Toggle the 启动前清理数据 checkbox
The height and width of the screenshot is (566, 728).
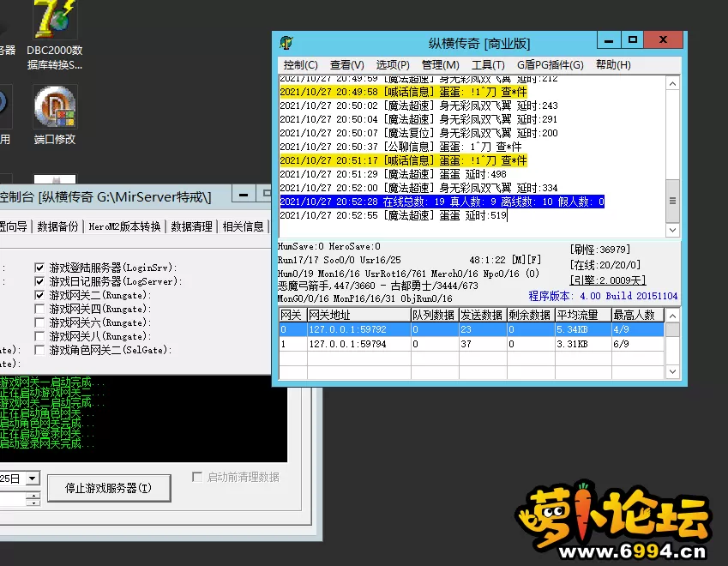click(197, 477)
